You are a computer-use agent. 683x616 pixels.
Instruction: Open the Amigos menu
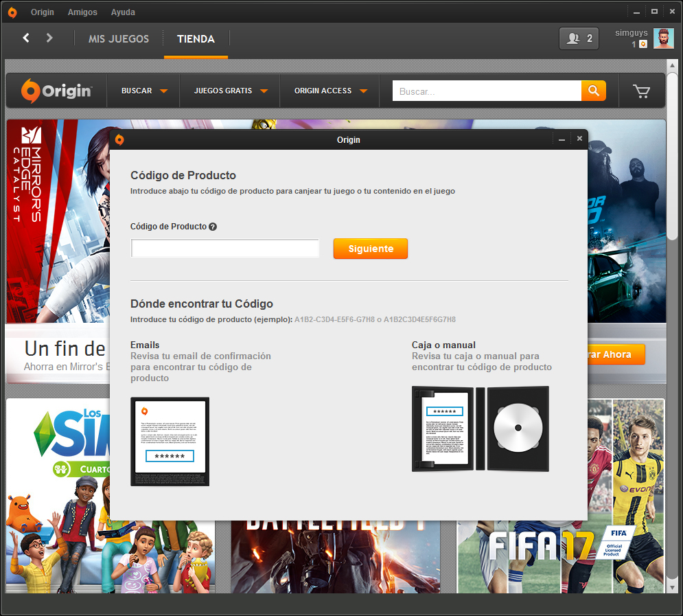pyautogui.click(x=82, y=12)
